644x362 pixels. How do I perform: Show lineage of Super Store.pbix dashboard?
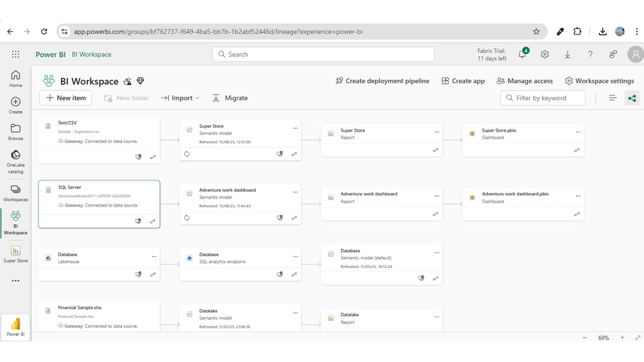point(577,150)
